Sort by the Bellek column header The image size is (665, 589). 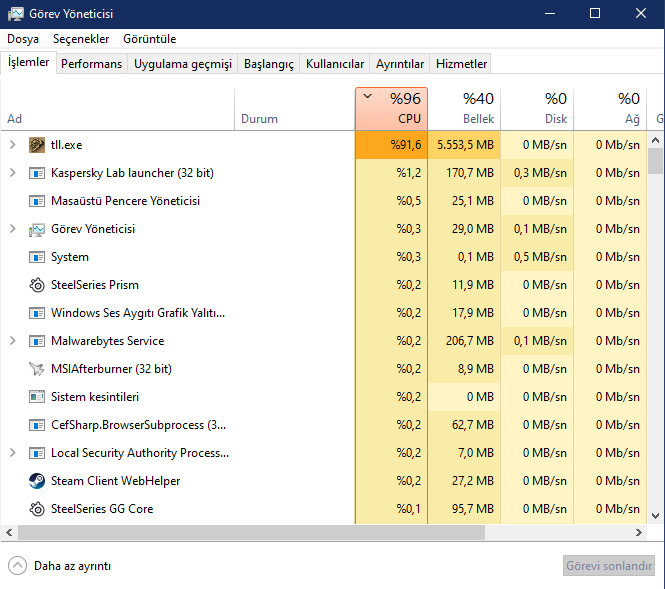[x=464, y=110]
